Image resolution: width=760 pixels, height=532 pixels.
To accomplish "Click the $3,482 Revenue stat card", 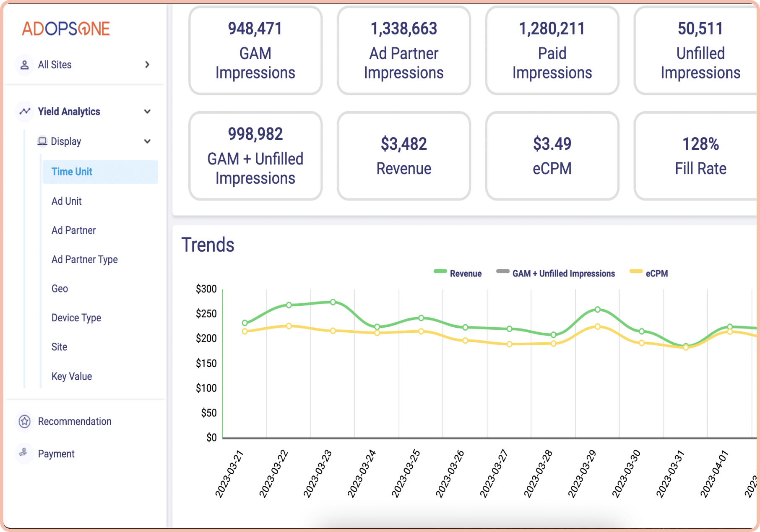I will (x=403, y=156).
